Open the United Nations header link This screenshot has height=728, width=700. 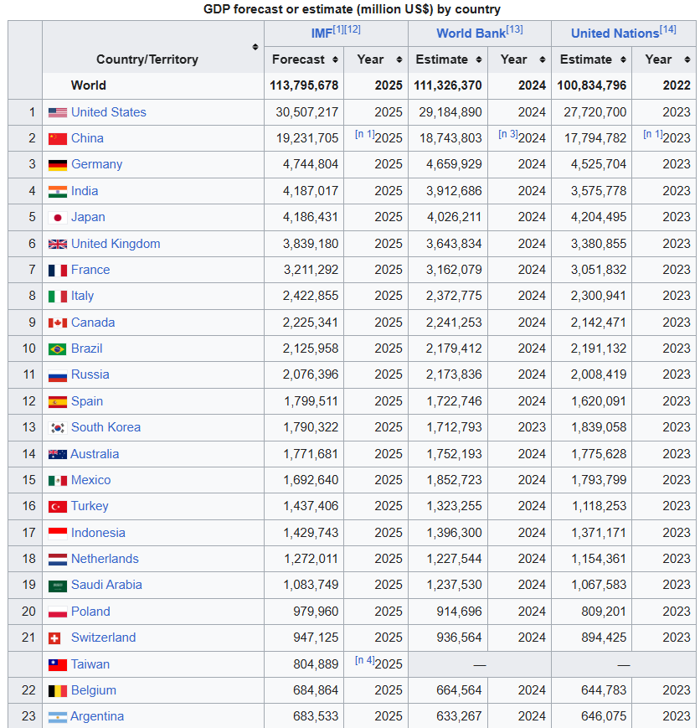(615, 34)
